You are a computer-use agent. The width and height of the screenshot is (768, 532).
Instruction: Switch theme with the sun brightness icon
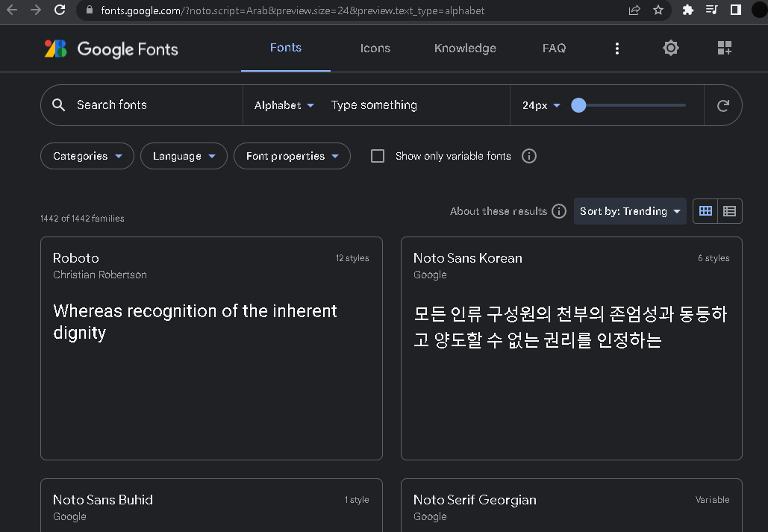point(670,48)
